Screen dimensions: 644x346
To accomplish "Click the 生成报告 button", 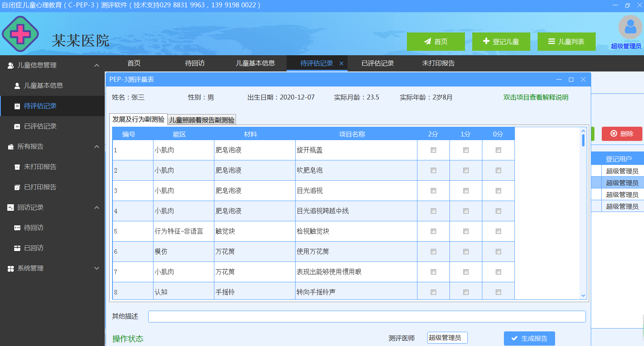I will point(529,338).
